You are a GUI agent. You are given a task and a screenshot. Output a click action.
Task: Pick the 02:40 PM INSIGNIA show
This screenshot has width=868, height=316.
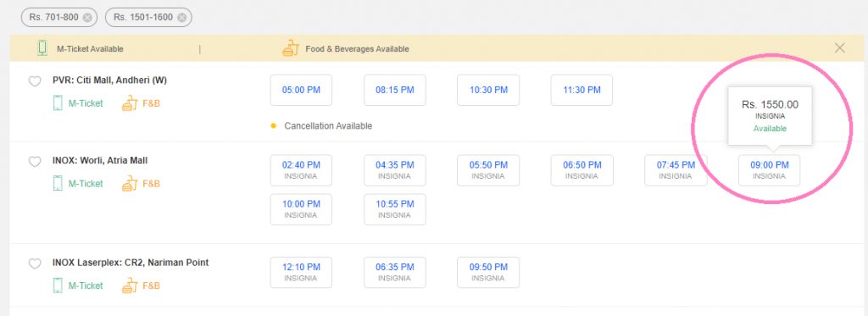coord(301,170)
